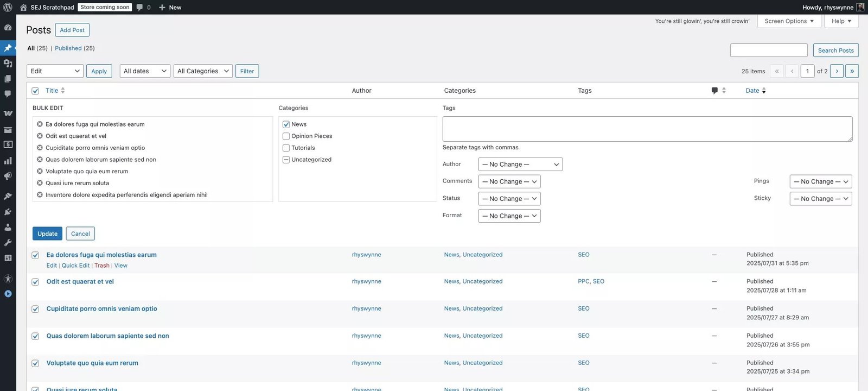The image size is (868, 391).
Task: Click the plus New icon in admin bar
Action: click(162, 7)
